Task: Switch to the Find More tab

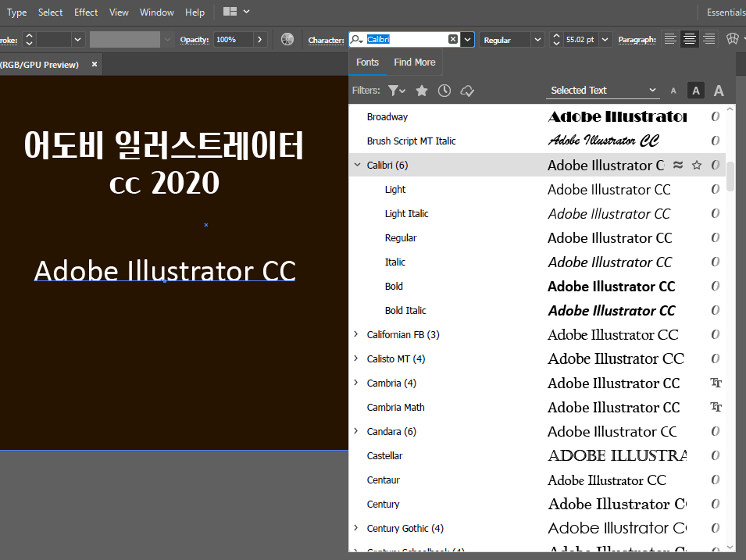Action: point(414,62)
